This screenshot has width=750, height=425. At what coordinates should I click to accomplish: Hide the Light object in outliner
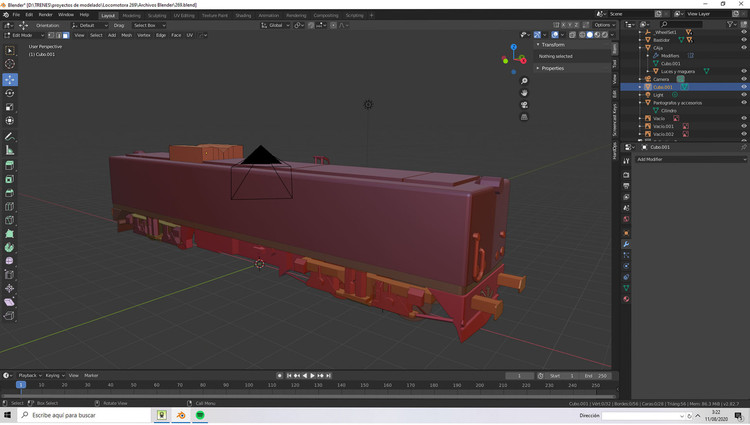(x=744, y=95)
